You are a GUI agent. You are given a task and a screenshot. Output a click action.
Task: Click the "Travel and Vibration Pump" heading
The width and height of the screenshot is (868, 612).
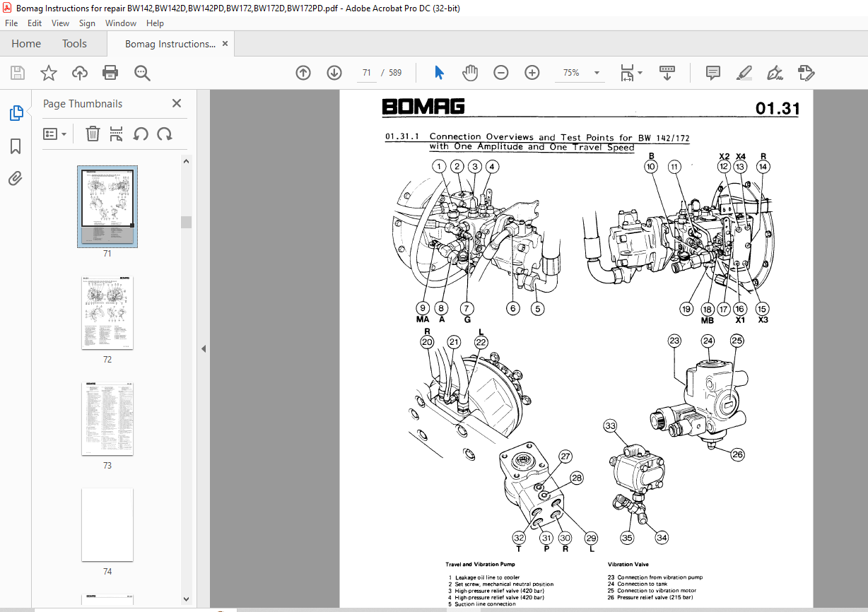point(480,565)
